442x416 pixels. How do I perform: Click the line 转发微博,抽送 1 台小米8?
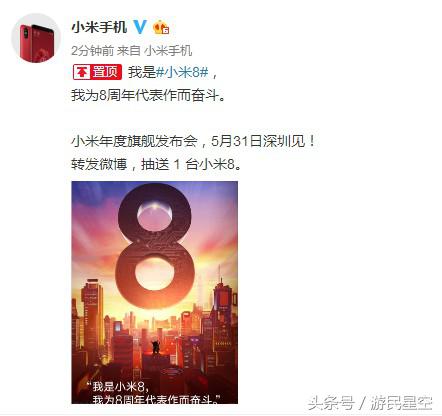click(156, 164)
